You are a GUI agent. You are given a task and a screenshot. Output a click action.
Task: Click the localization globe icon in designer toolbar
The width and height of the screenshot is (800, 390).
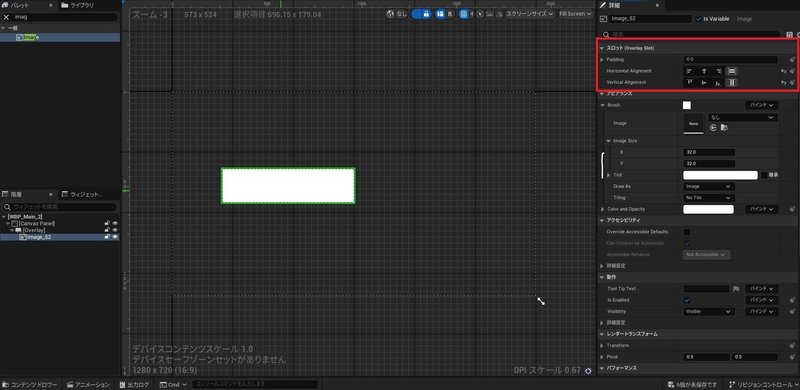click(391, 14)
